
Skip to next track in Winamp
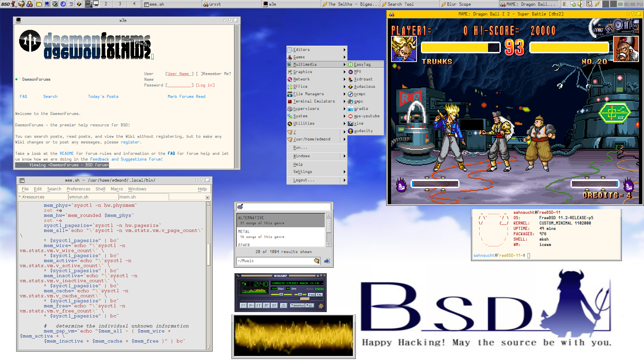(274, 305)
